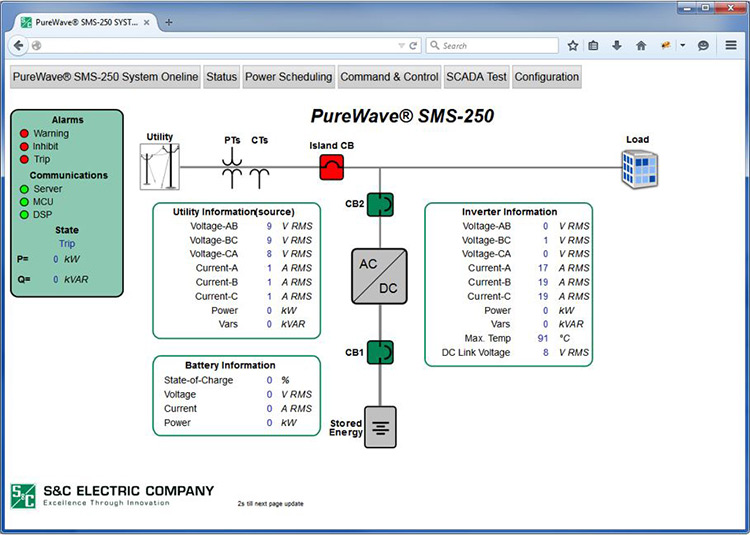
Task: Click the Load building icon
Action: tap(640, 168)
